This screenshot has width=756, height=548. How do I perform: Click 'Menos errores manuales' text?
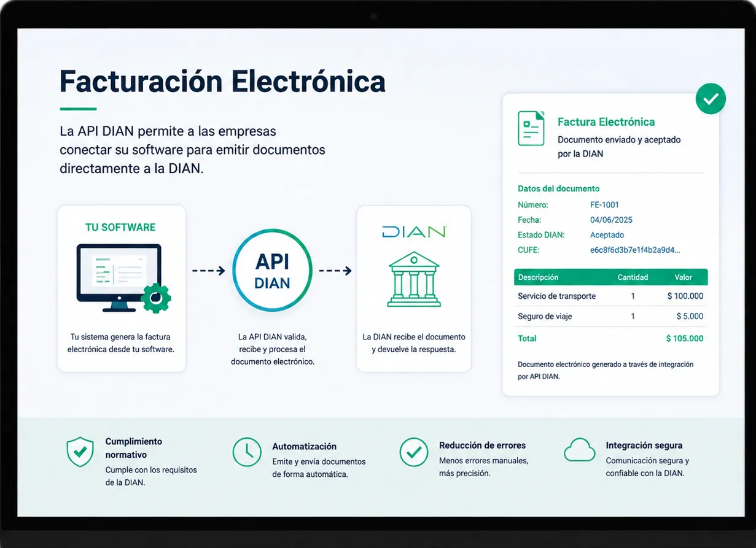click(484, 467)
